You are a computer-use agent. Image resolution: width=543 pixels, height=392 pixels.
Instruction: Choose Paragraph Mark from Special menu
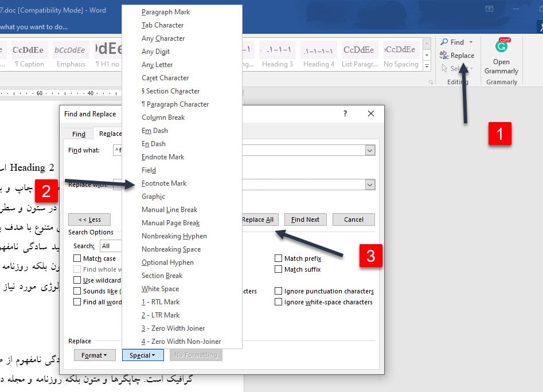tap(182, 12)
